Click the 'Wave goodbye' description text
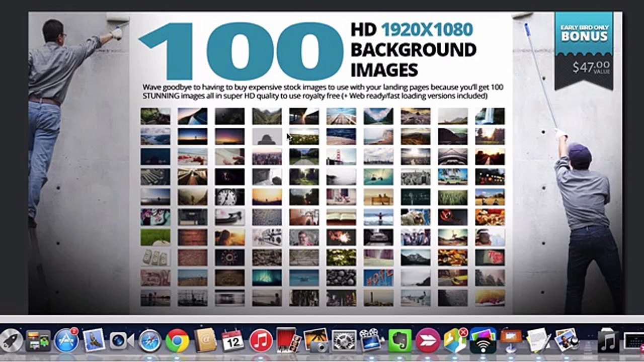Screen dimensions: 644x362 click(x=323, y=91)
